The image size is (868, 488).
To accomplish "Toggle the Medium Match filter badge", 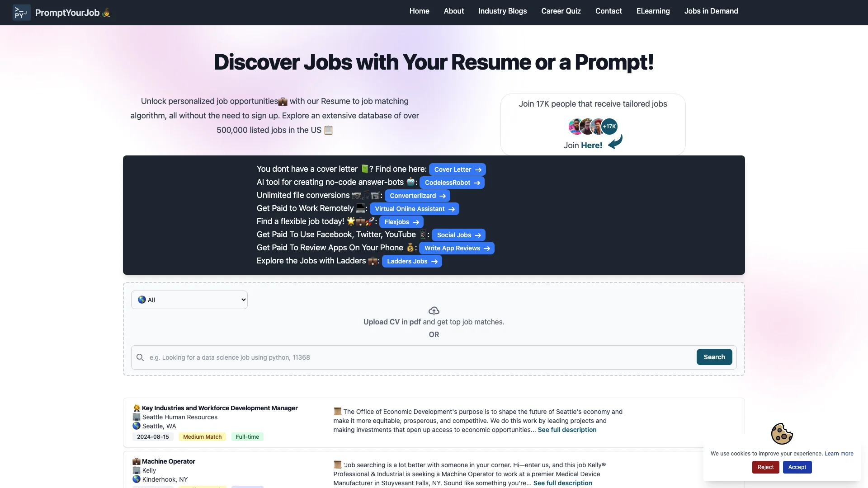I will click(x=202, y=436).
